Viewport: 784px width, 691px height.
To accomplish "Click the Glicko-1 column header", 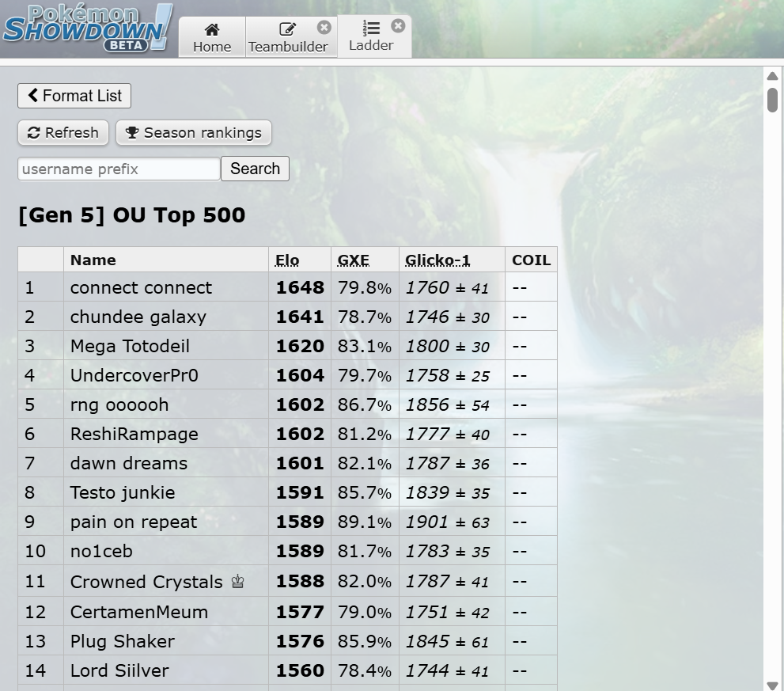I will click(x=437, y=260).
